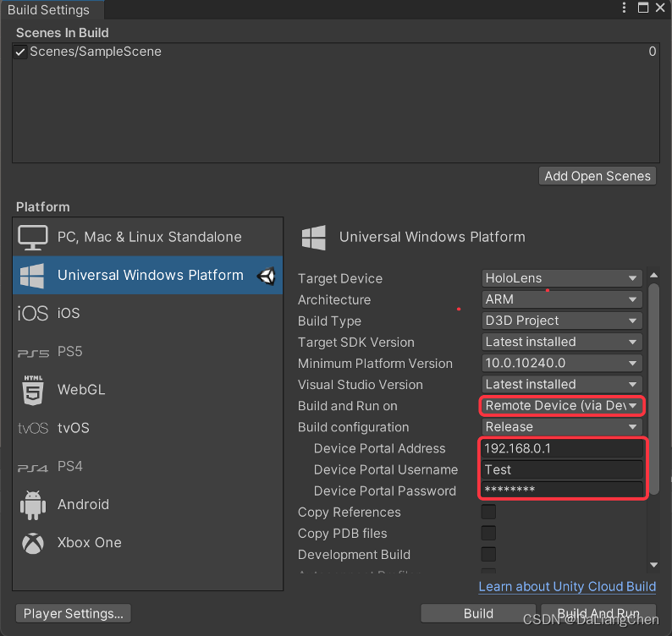
Task: Select PC, Mac & Linux Standalone platform
Action: (x=148, y=238)
